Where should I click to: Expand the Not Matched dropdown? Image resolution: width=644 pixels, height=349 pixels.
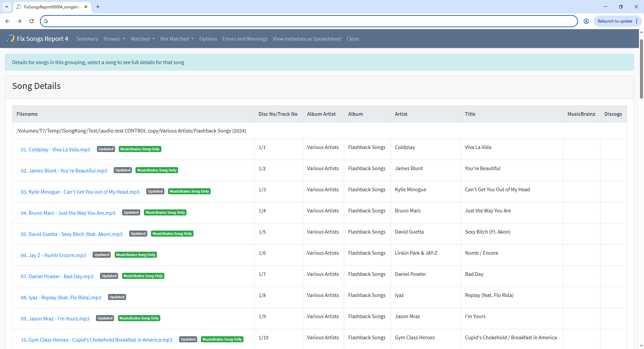177,39
